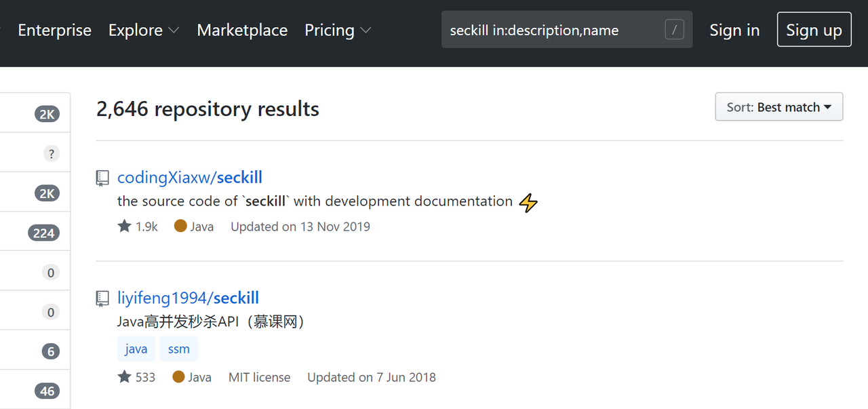The image size is (868, 409).
Task: Click the star icon showing 533
Action: [125, 377]
